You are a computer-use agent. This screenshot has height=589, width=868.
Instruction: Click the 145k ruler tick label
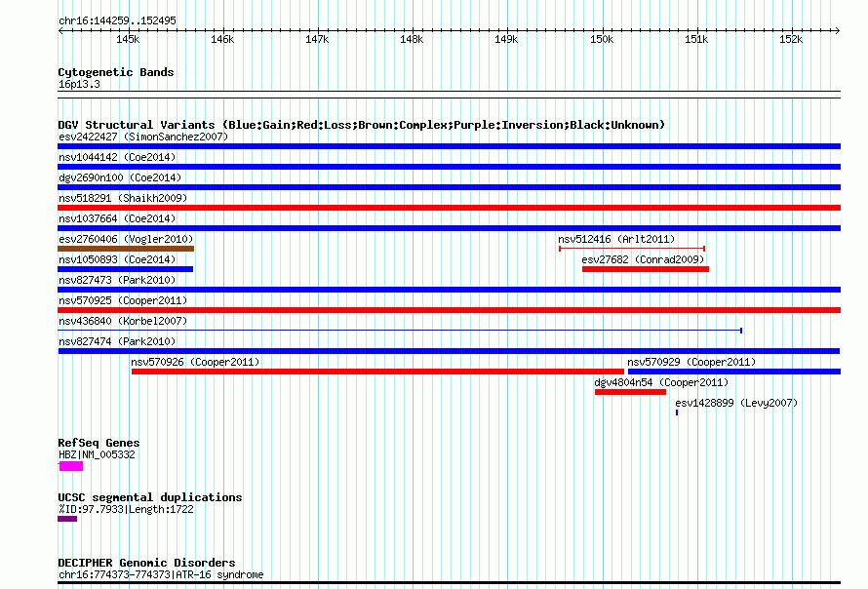click(128, 40)
